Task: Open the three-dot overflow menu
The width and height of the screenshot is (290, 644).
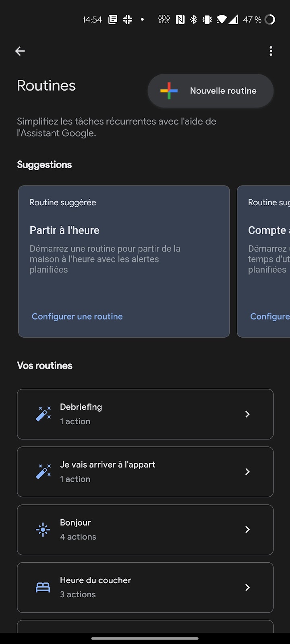Action: [271, 51]
